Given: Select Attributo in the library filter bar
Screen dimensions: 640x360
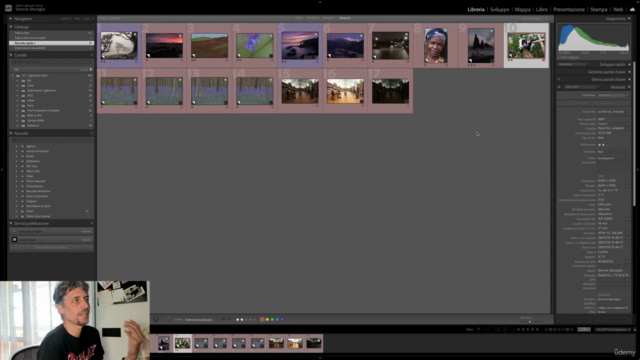Looking at the screenshot, I should [312, 18].
